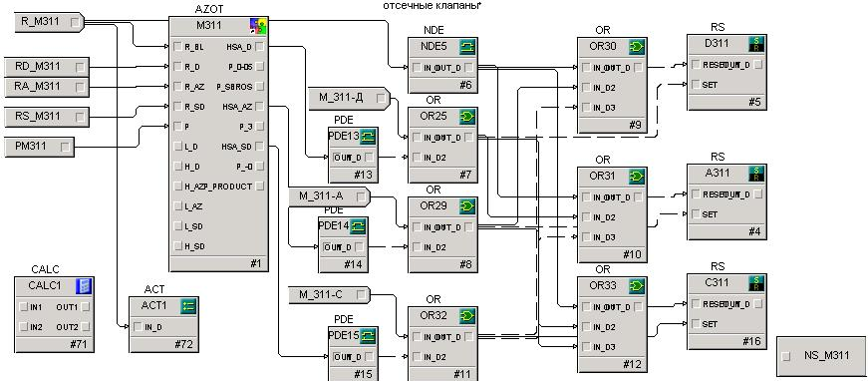
Task: Click the C311 RS block icon
Action: 755,283
